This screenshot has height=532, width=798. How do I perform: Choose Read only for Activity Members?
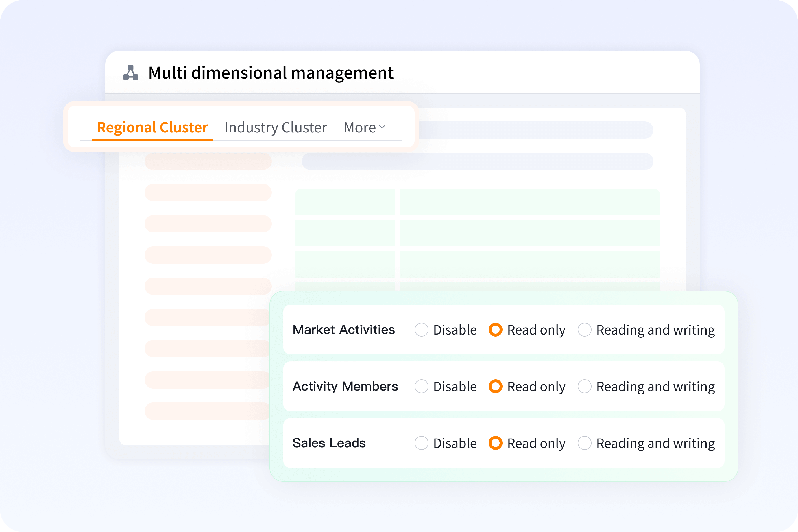pos(495,387)
